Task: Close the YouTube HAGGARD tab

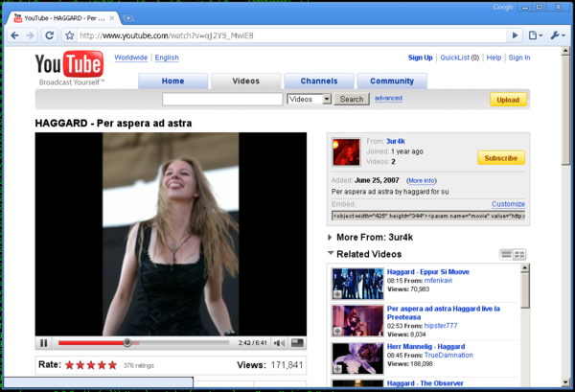Action: (112, 18)
